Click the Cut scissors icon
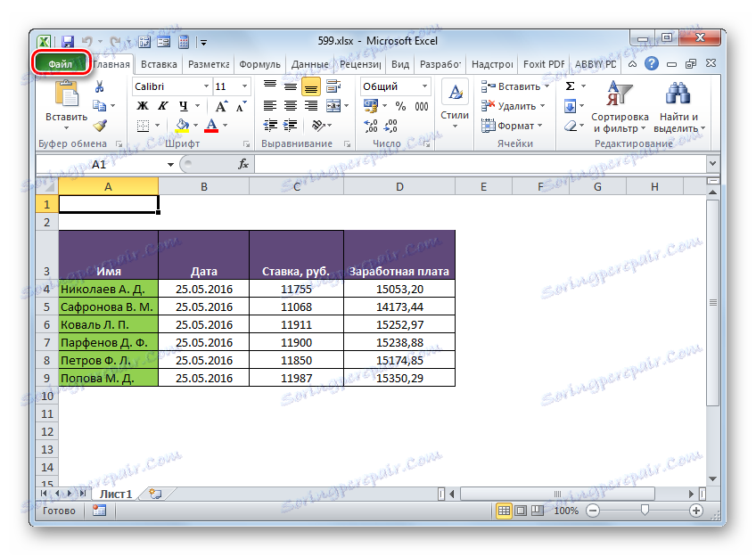Screen dimensions: 756x556 [99, 86]
